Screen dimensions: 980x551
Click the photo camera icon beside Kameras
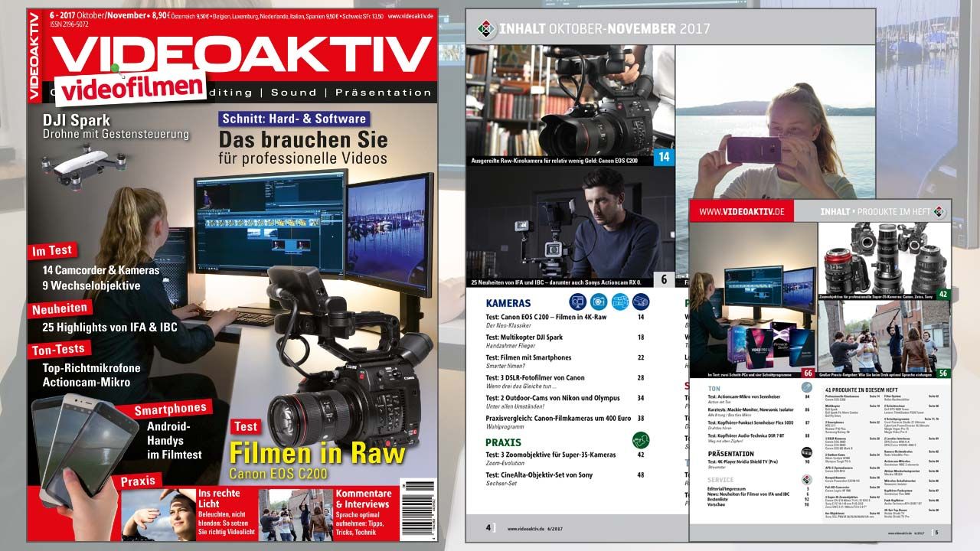coord(599,302)
